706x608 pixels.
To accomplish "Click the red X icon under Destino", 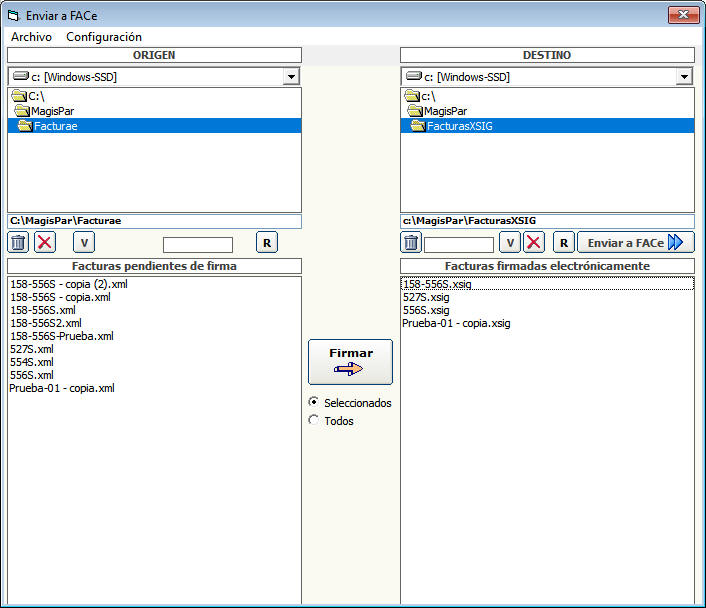I will [x=534, y=242].
